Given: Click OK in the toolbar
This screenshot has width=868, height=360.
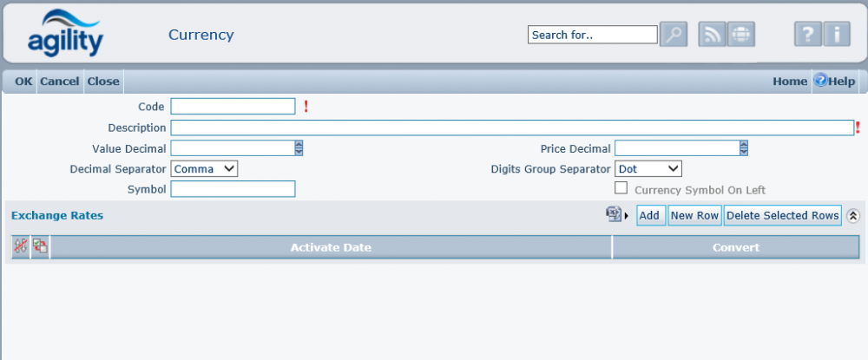Looking at the screenshot, I should coord(23,82).
